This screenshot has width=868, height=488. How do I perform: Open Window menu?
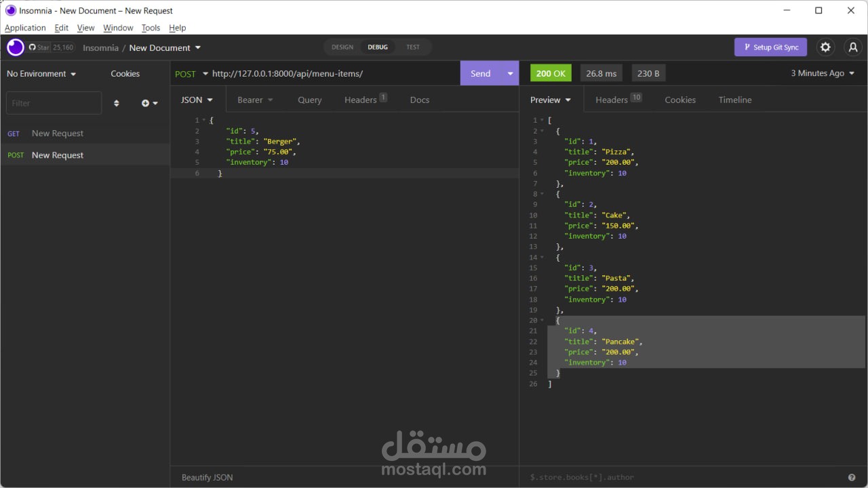(x=118, y=28)
